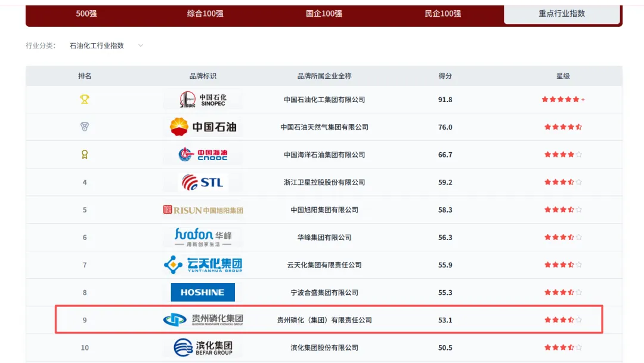Click the HOSHINE blue logo
644x363 pixels.
pyautogui.click(x=203, y=293)
